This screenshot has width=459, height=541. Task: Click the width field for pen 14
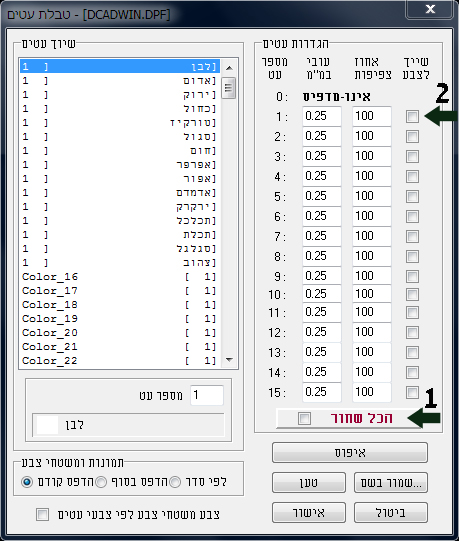click(322, 372)
